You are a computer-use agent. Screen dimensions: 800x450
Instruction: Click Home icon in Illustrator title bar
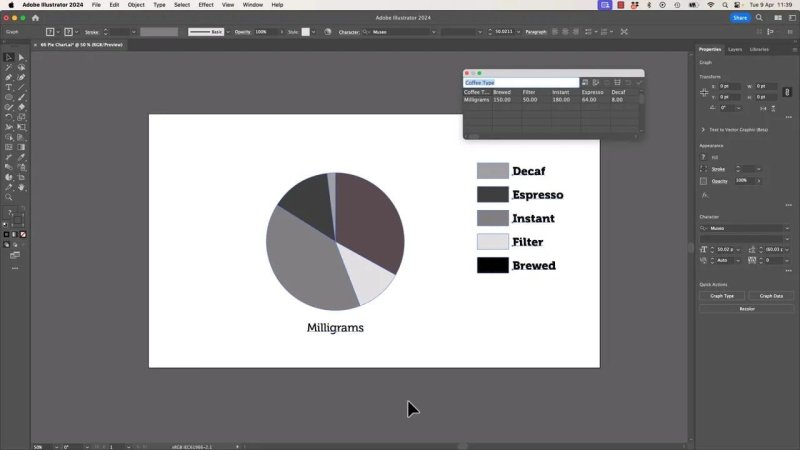coord(35,18)
